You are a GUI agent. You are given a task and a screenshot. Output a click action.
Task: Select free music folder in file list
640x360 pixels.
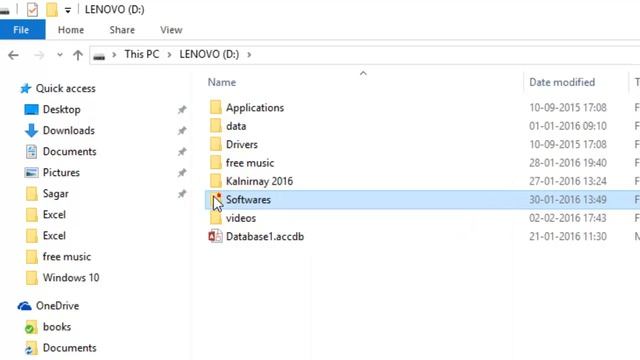coord(250,163)
